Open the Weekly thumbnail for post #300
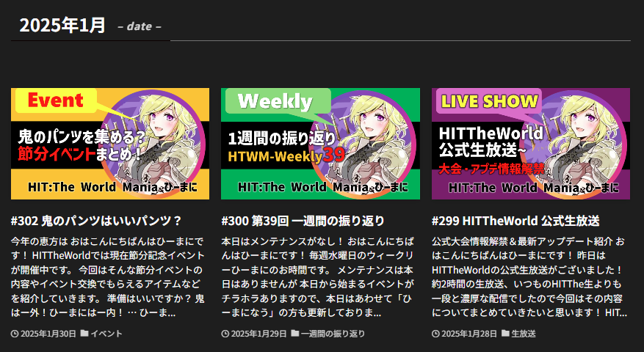 tap(320, 144)
